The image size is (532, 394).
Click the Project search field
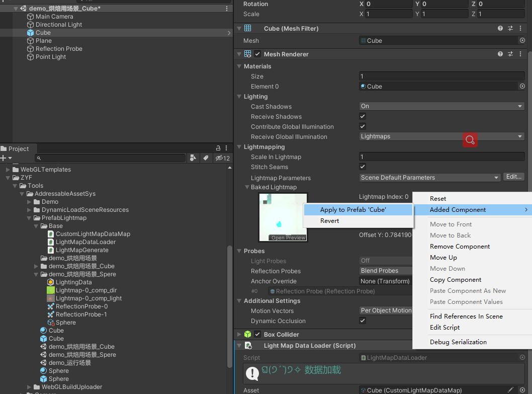click(x=110, y=158)
